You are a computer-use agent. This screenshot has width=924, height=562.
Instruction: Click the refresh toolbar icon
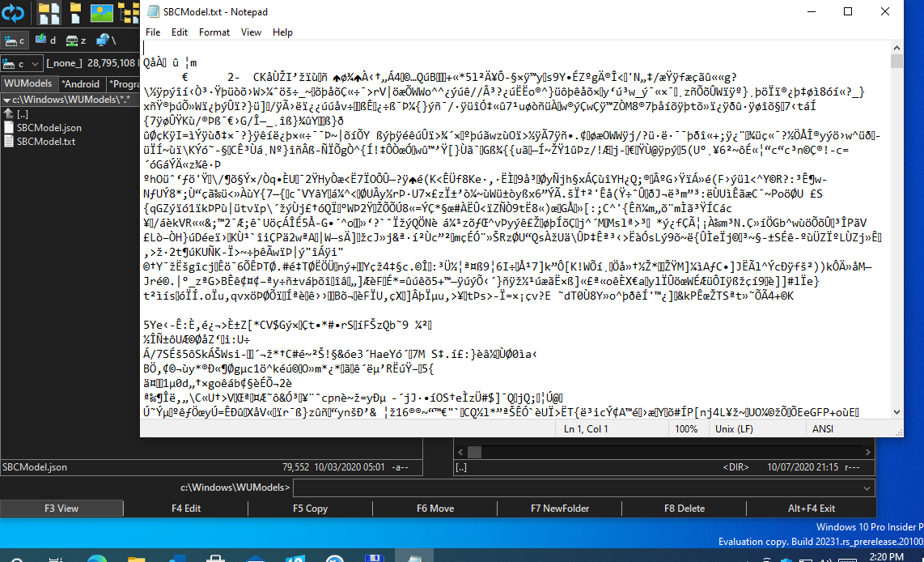(14, 12)
